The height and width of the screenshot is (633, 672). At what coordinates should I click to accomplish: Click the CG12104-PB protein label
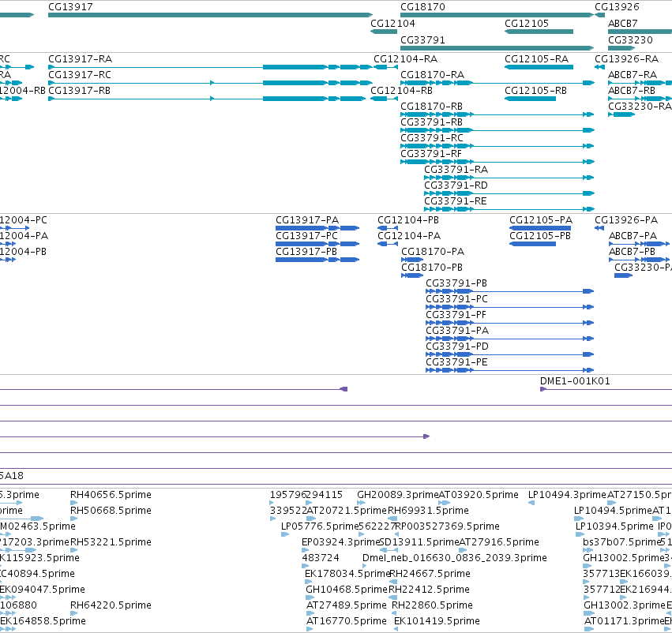pos(408,220)
